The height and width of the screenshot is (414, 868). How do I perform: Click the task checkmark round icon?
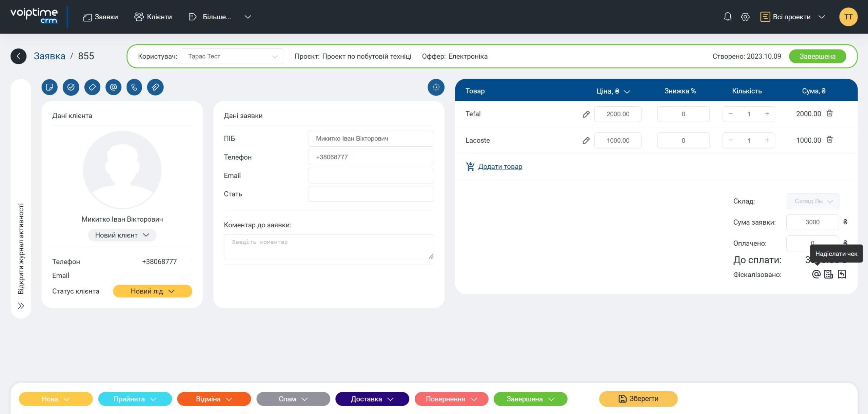click(x=71, y=87)
